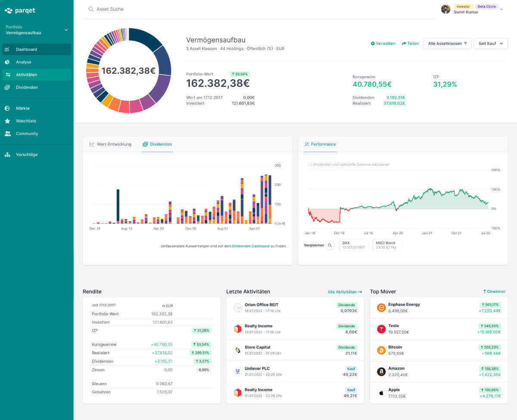The width and height of the screenshot is (517, 420).
Task: Click the Store Capital logo
Action: [238, 350]
